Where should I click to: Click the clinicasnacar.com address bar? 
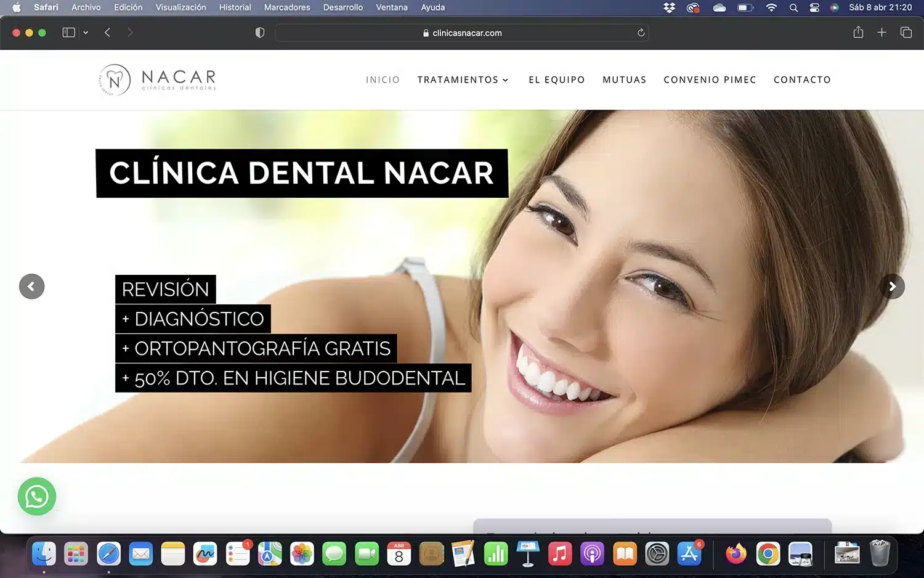(462, 33)
